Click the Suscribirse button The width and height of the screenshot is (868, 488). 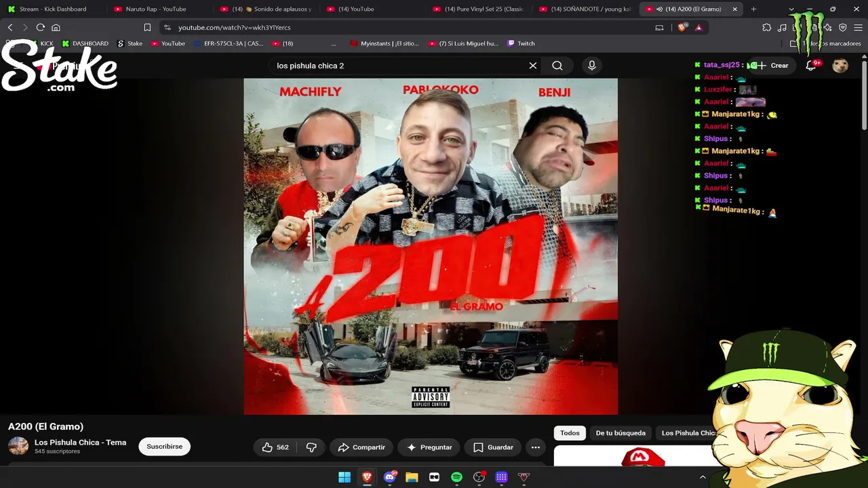[165, 447]
